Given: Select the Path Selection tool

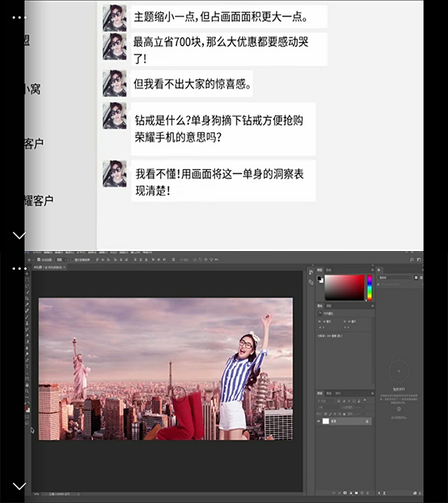Looking at the screenshot, I should (27, 372).
